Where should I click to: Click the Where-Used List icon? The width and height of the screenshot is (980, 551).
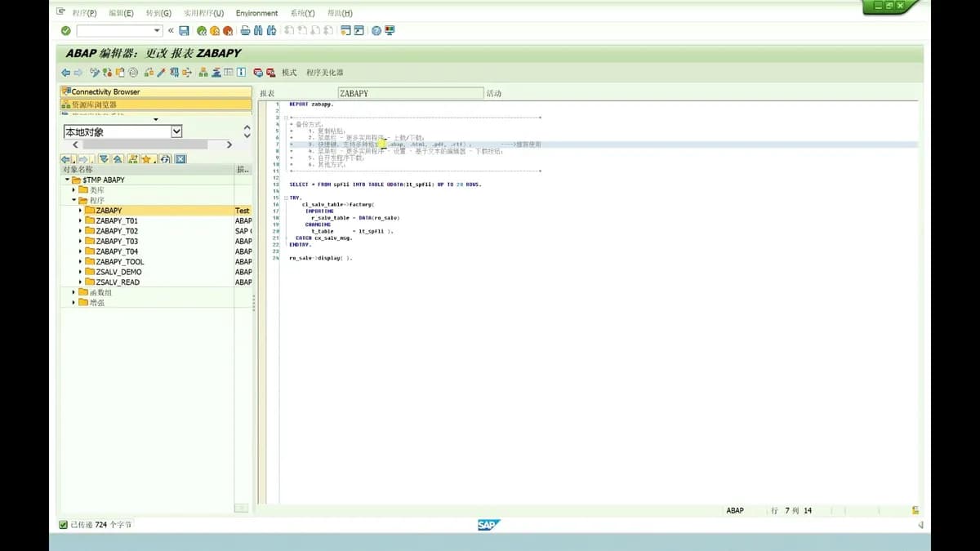coord(187,73)
